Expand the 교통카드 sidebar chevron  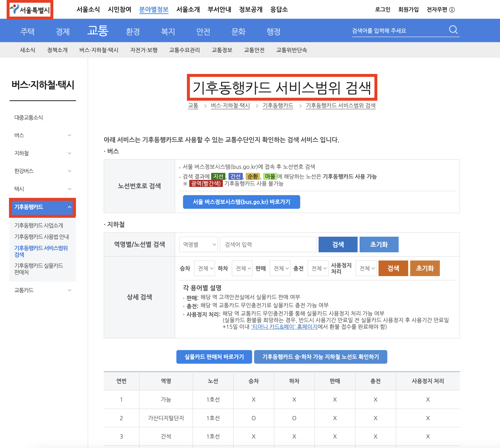70,290
